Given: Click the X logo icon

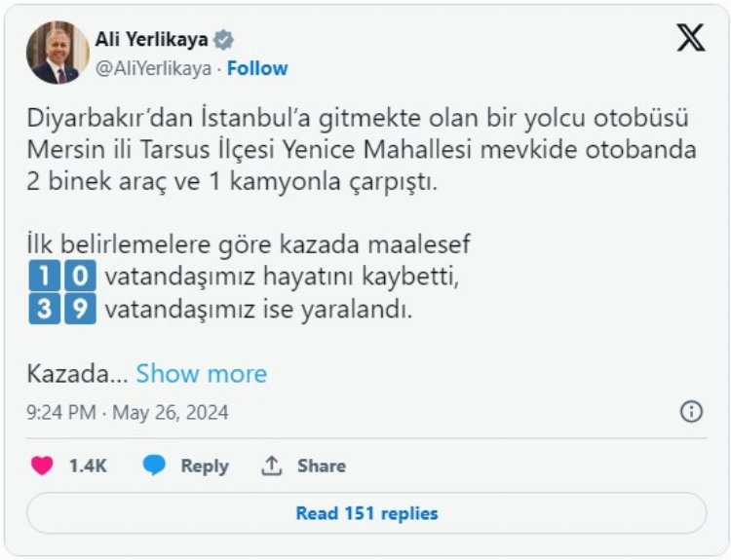Looking at the screenshot, I should click(x=690, y=39).
